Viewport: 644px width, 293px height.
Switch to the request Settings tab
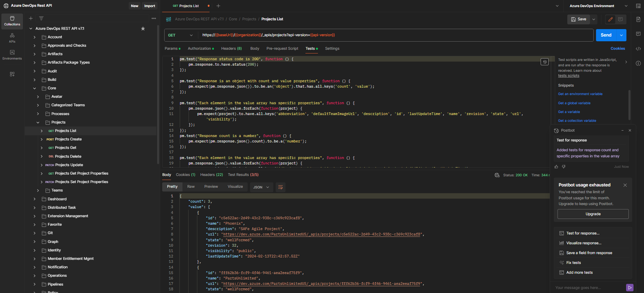click(x=332, y=48)
